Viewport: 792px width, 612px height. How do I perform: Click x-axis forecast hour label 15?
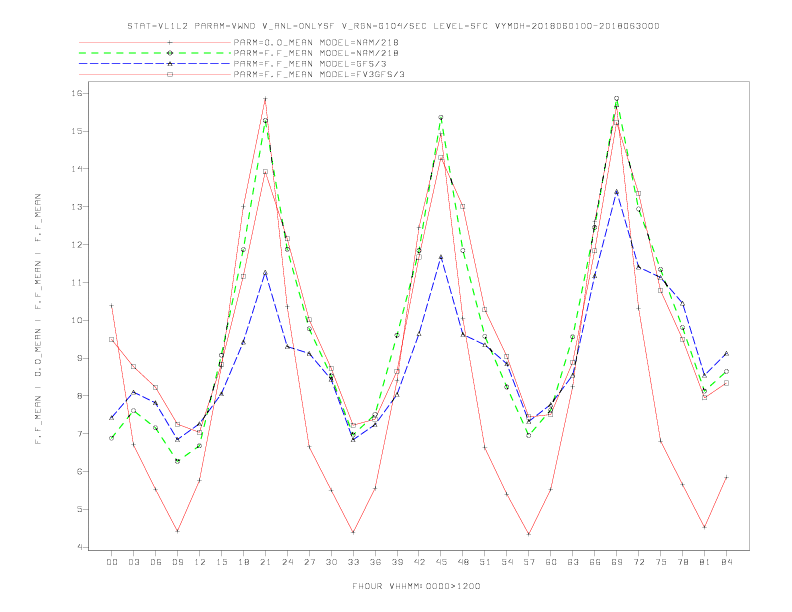[221, 562]
